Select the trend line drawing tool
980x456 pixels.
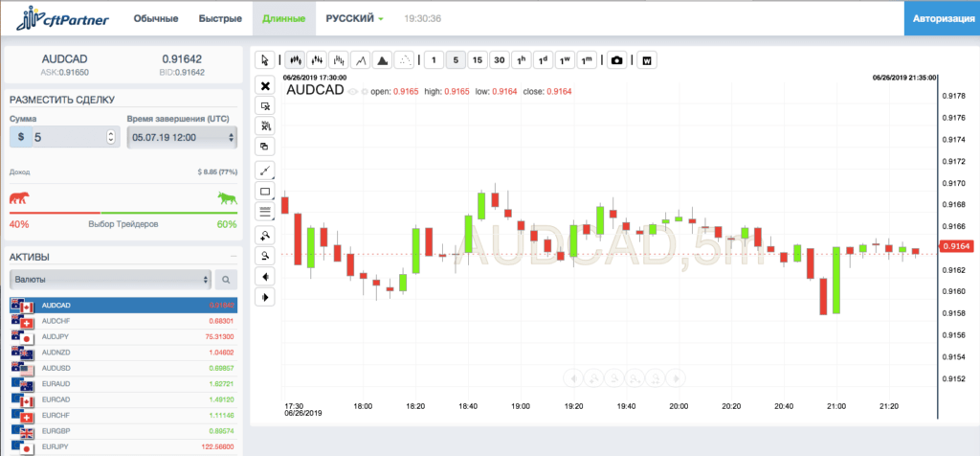(x=266, y=170)
